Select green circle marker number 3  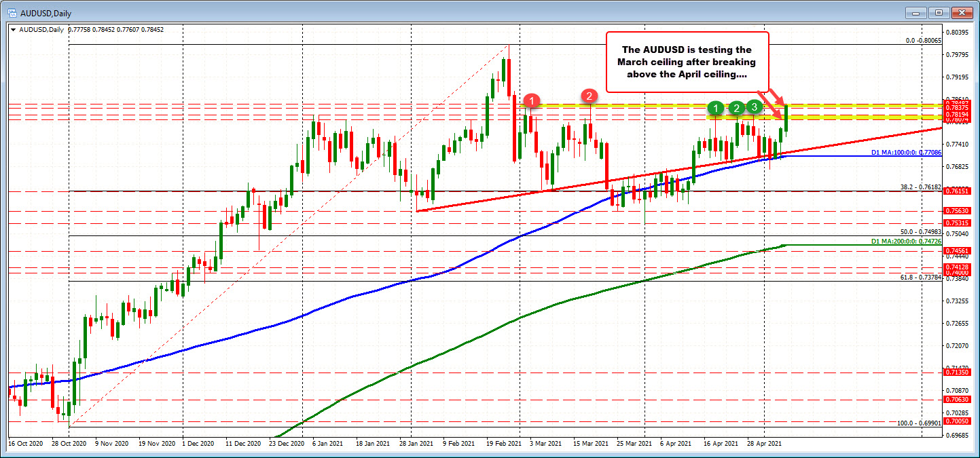[x=754, y=106]
